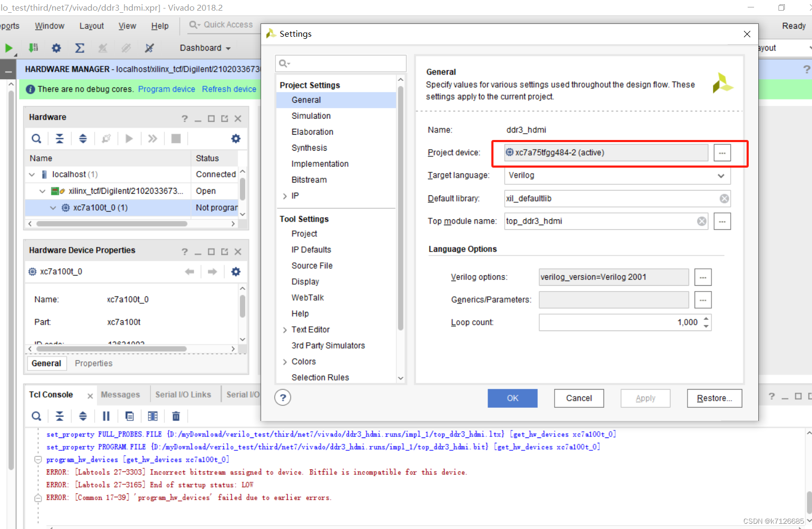
Task: Click the Hardware panel fast-forward icon
Action: coord(153,138)
